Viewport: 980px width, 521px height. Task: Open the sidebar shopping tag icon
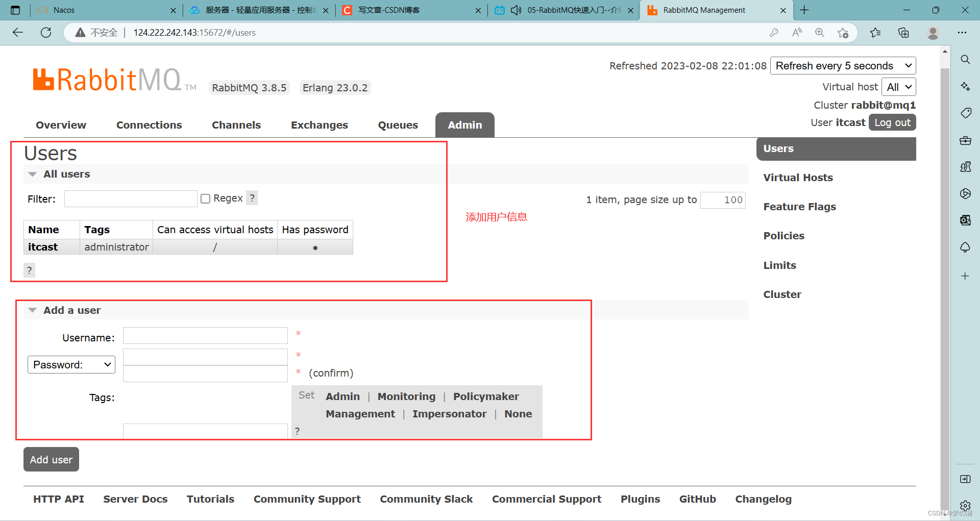pos(965,113)
